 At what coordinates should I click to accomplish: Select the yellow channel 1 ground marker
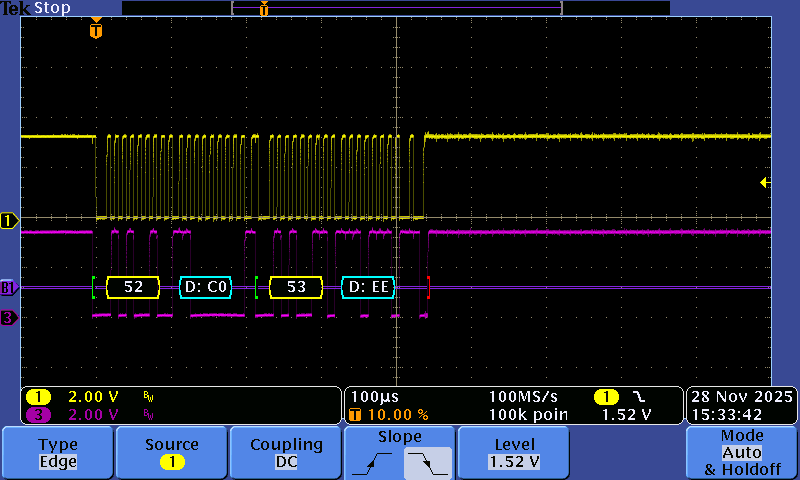point(9,221)
